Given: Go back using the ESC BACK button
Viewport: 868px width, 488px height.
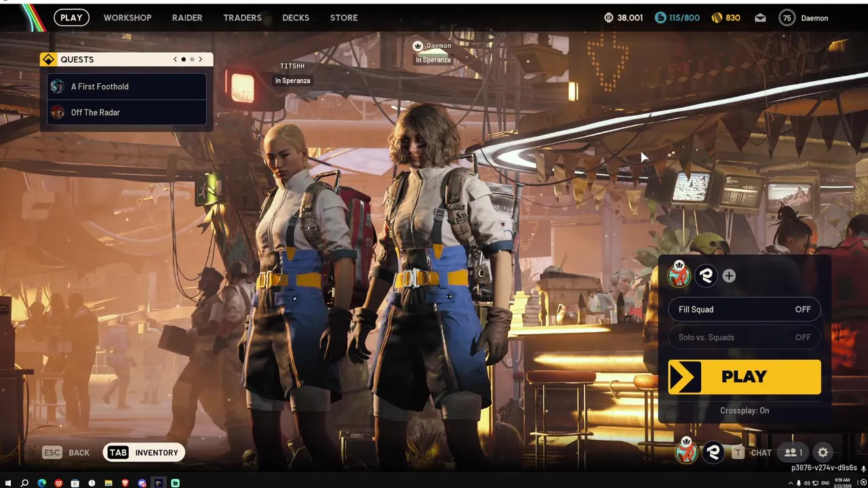Looking at the screenshot, I should tap(66, 453).
